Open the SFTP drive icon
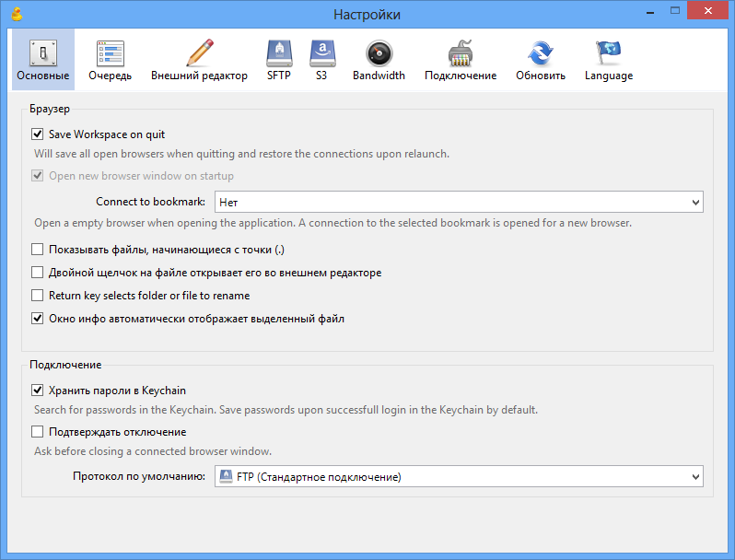 [279, 52]
